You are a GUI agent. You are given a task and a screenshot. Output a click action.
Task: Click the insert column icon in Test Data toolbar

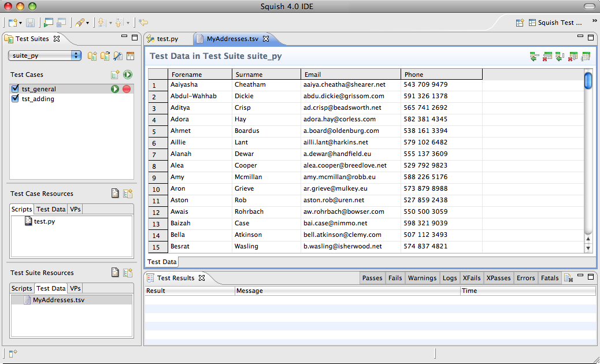[560, 57]
